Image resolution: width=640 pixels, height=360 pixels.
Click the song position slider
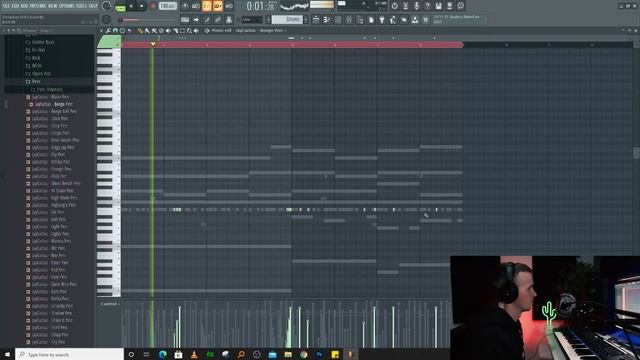click(x=147, y=20)
